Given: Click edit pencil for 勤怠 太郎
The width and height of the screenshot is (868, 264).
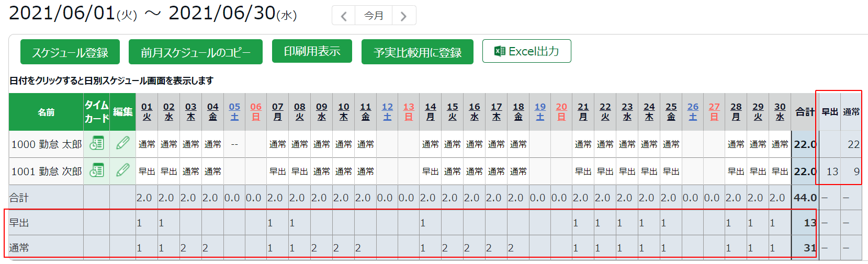Looking at the screenshot, I should point(123,143).
